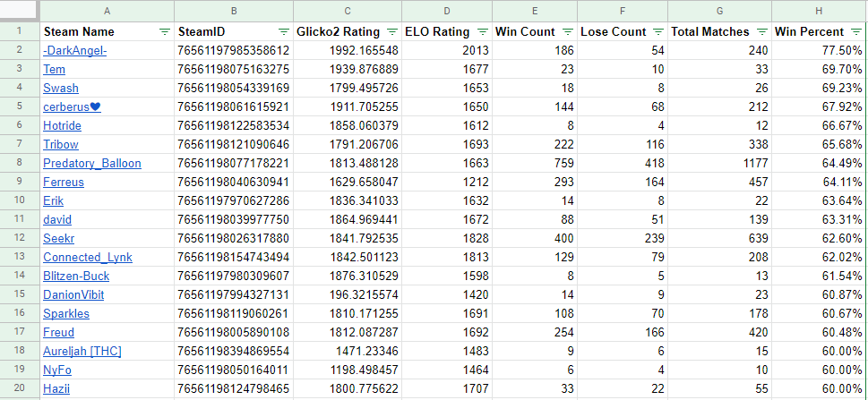Select Win Percent cell 66.67%

pyautogui.click(x=820, y=125)
